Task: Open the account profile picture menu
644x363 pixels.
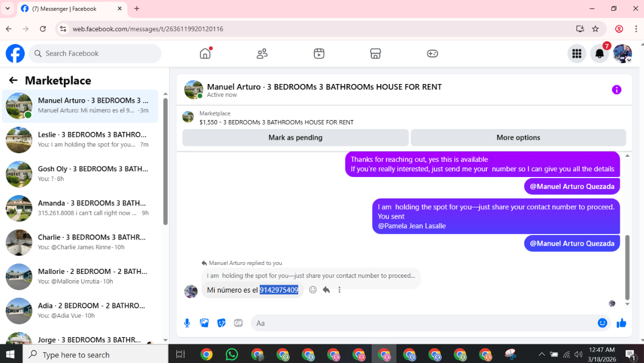Action: 622,54
